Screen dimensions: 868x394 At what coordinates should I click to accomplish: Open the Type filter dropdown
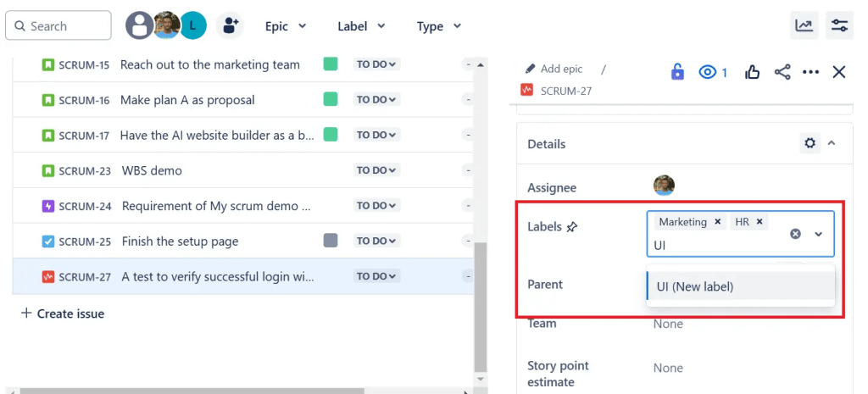pos(439,26)
